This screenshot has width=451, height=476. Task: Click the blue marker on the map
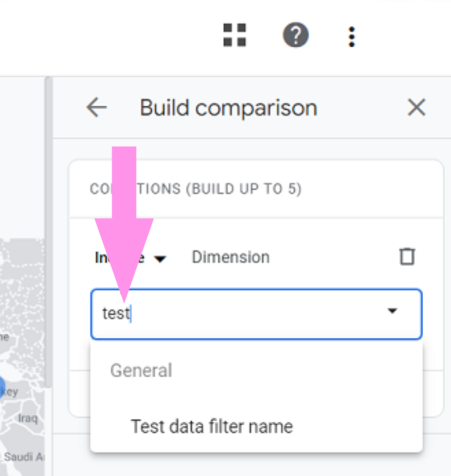[x=2, y=388]
